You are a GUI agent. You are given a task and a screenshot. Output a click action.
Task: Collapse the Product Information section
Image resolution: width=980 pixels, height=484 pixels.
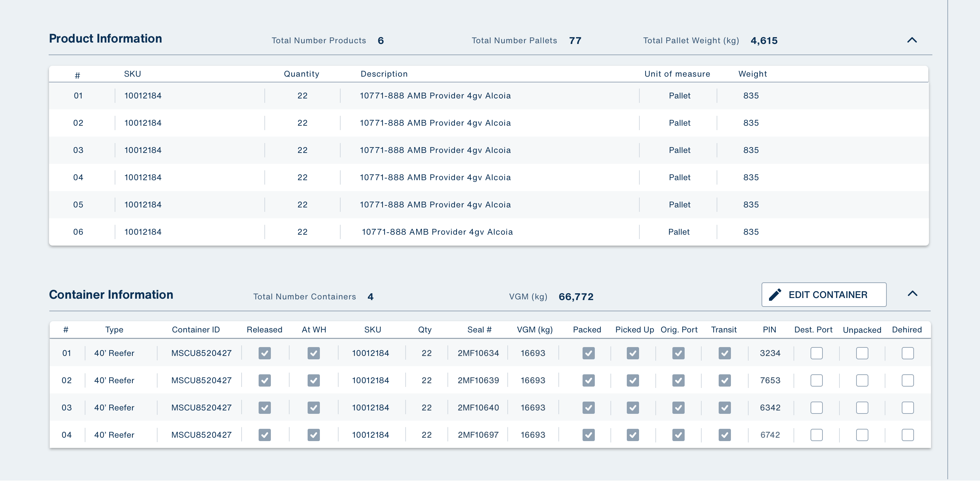[x=912, y=40]
